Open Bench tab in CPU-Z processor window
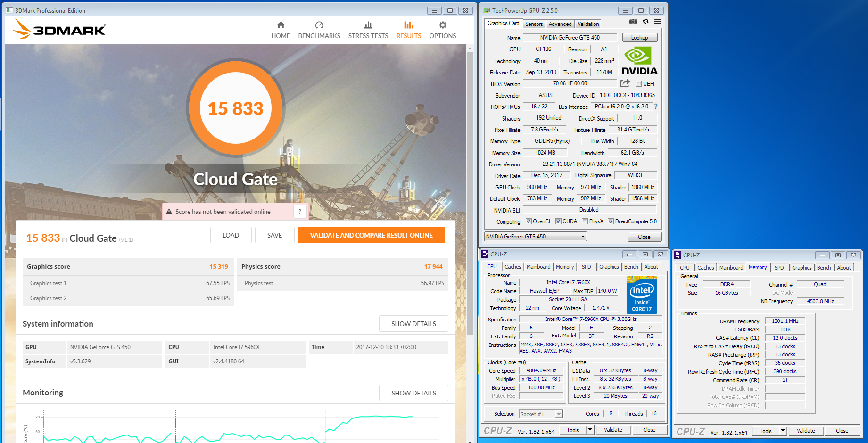Screen dimensions: 868x443 [x=631, y=267]
